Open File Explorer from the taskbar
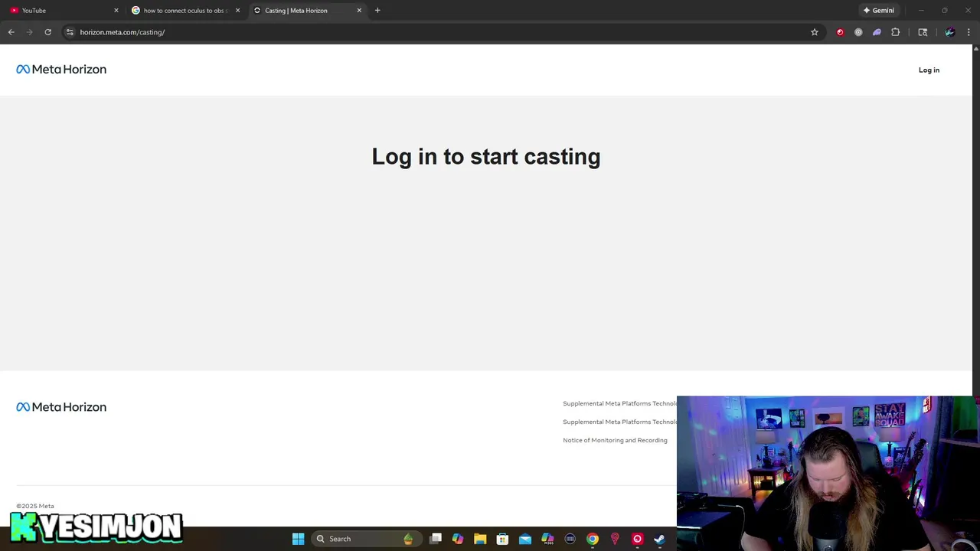Viewport: 980px width, 551px height. tap(480, 539)
